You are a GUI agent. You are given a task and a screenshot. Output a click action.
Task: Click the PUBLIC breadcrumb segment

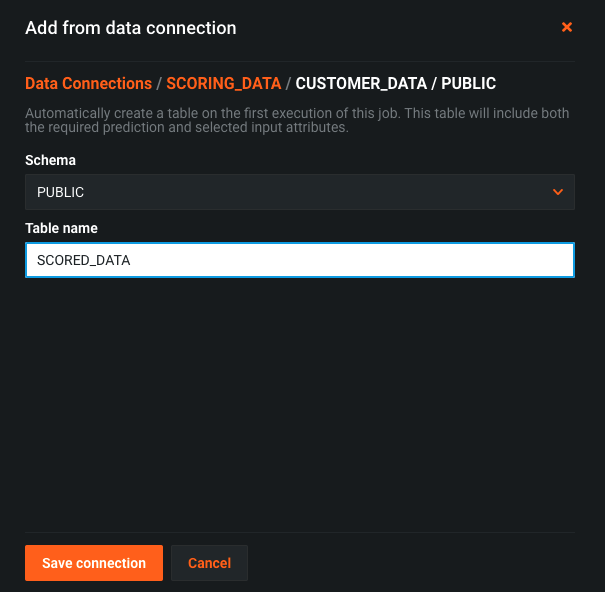click(468, 83)
